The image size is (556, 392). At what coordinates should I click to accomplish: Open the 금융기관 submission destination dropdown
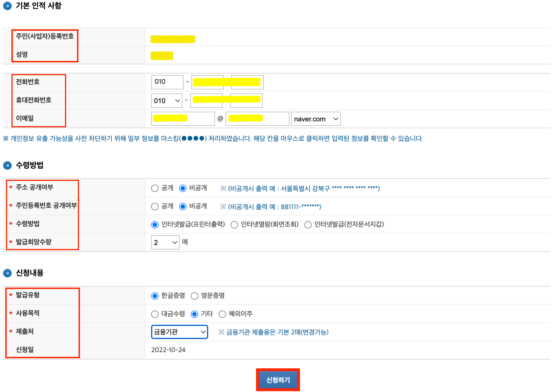[x=179, y=332]
